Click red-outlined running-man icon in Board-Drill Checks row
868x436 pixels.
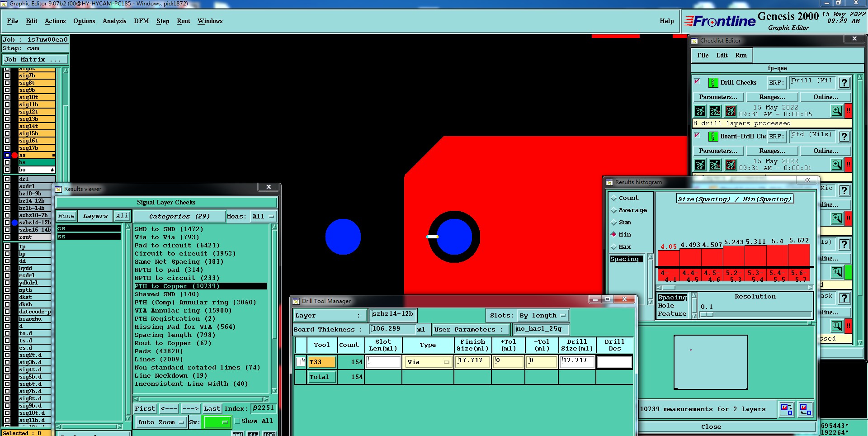click(731, 165)
